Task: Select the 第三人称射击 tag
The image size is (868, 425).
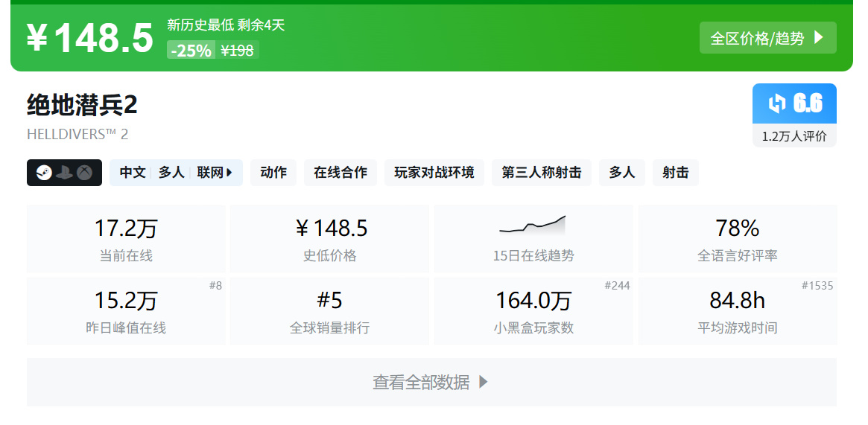Action: [542, 173]
